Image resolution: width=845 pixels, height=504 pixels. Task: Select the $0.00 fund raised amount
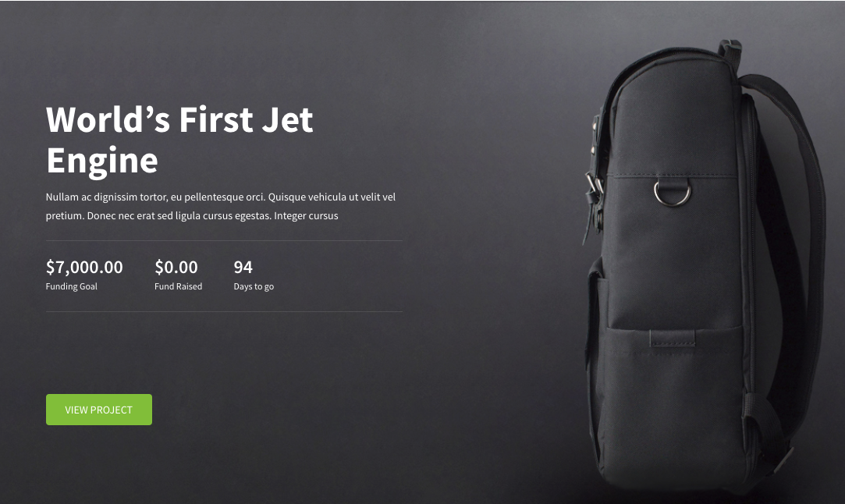(x=176, y=267)
